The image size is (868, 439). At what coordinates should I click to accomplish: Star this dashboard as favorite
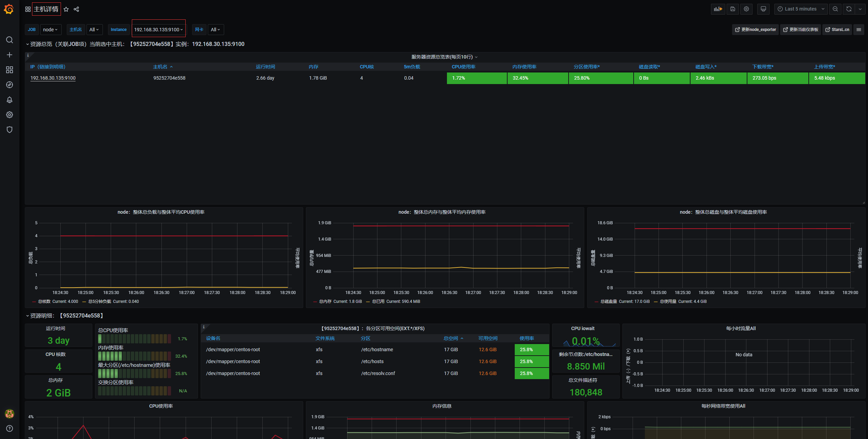tap(66, 9)
